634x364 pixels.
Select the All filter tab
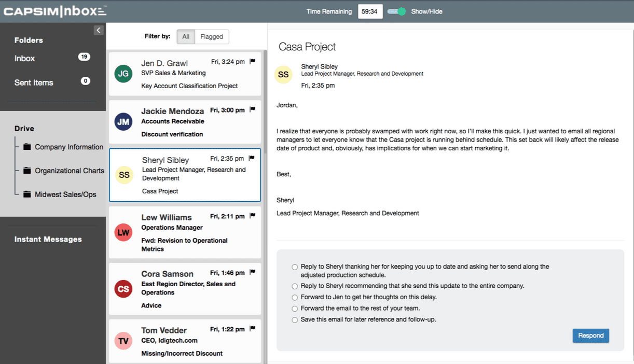pos(185,36)
